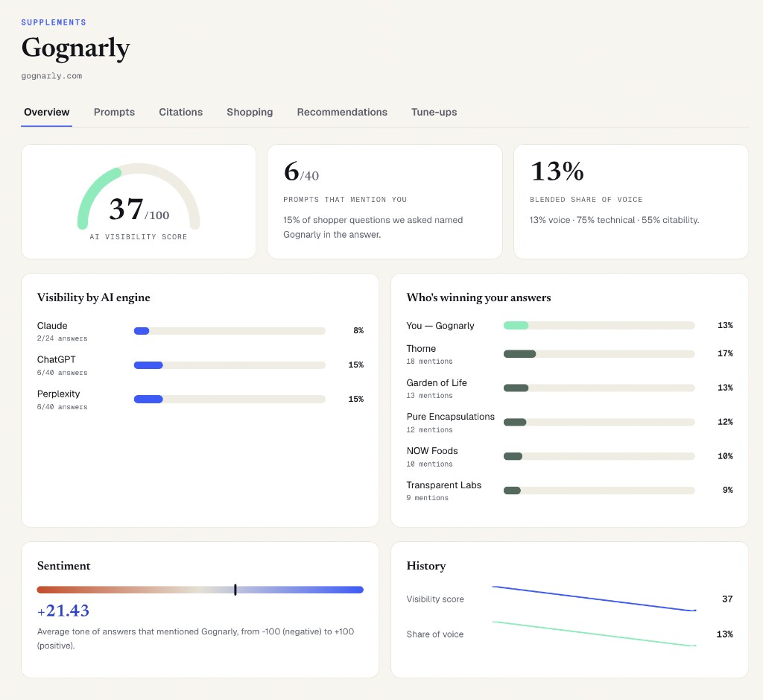Click the +21.43 sentiment value

pos(63,611)
